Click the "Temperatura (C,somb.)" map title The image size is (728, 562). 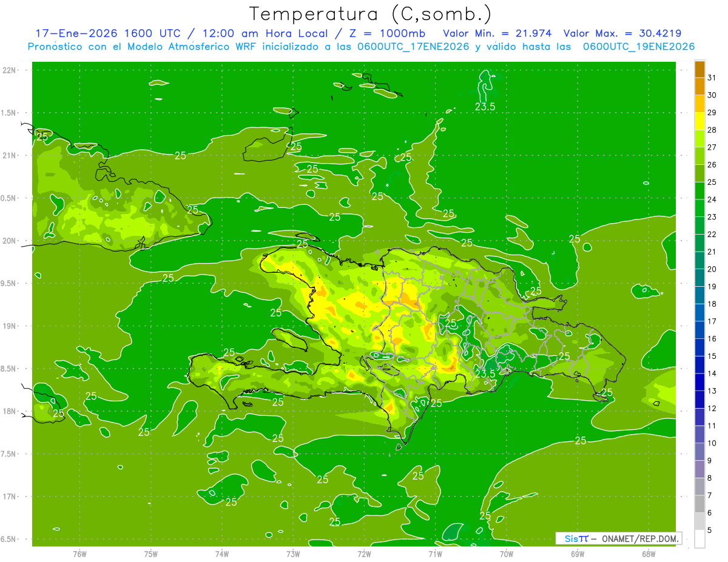(x=371, y=14)
